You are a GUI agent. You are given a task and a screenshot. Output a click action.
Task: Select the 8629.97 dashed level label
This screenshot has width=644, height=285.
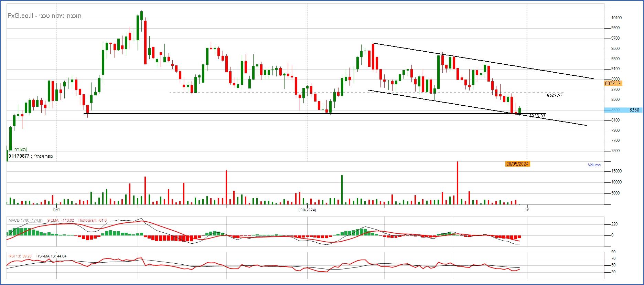point(554,95)
